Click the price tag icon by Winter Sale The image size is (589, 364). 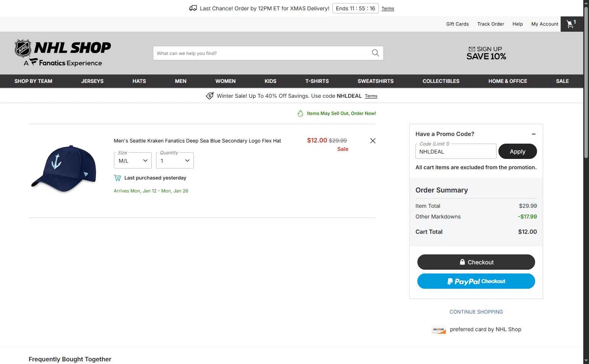point(209,96)
